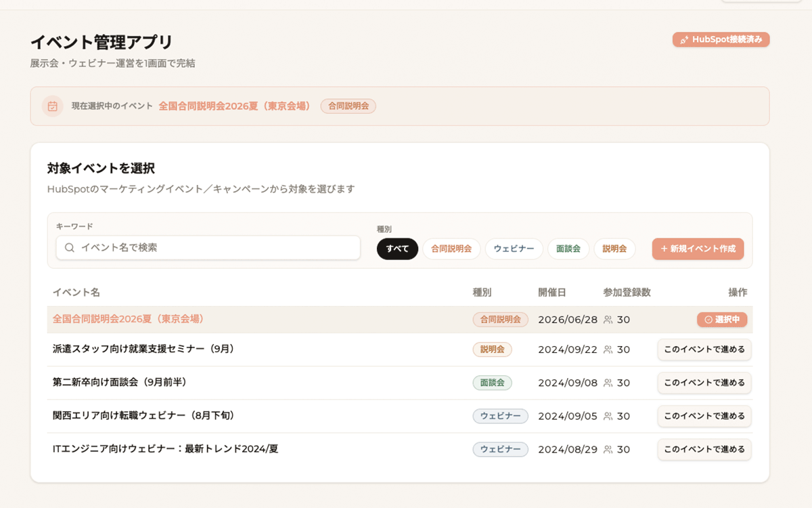Click the attendees icon in the 2024/09/22 row
Image resolution: width=812 pixels, height=508 pixels.
tap(608, 350)
